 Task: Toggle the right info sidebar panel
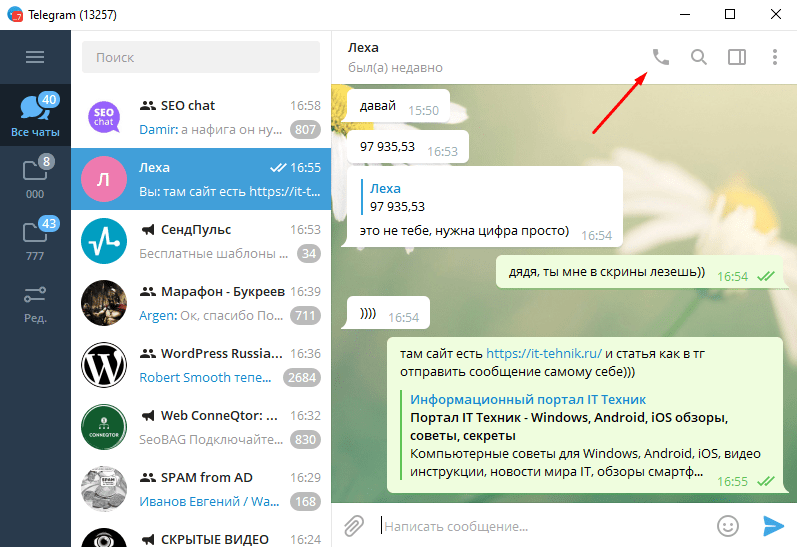(737, 57)
